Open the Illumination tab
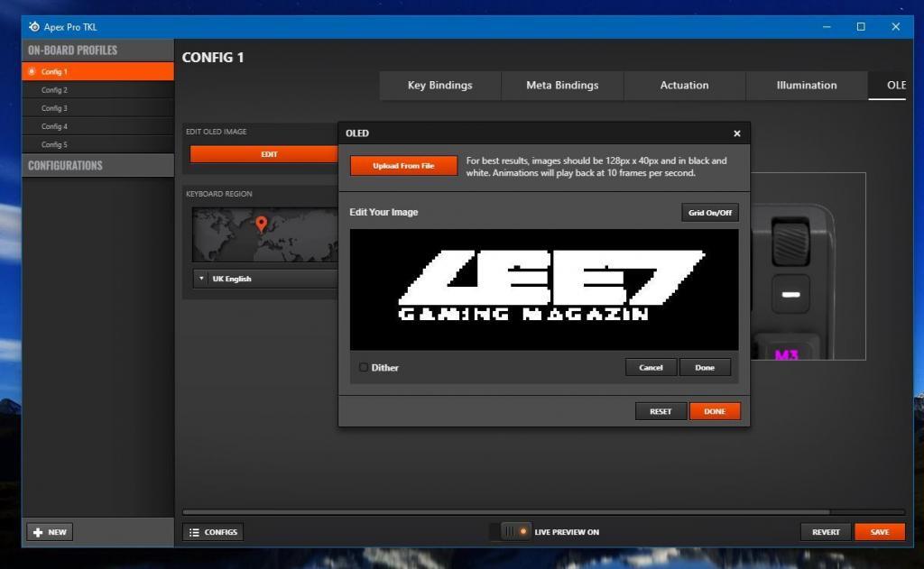The image size is (924, 569). tap(806, 86)
